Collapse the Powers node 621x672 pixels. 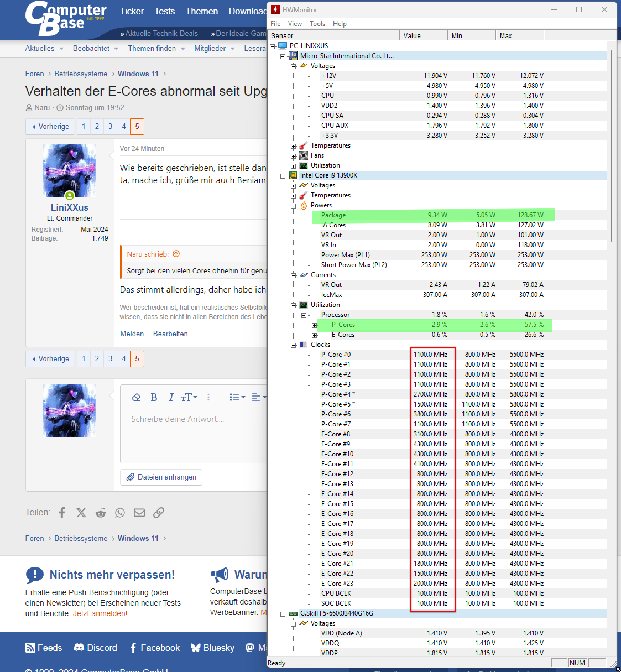click(x=294, y=206)
